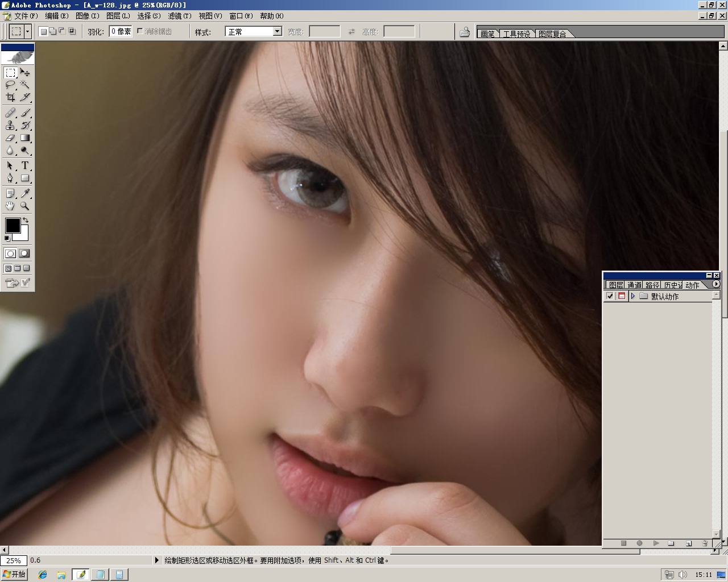Screen dimensions: 728x582
Task: Select the Slice tool
Action: 25,97
